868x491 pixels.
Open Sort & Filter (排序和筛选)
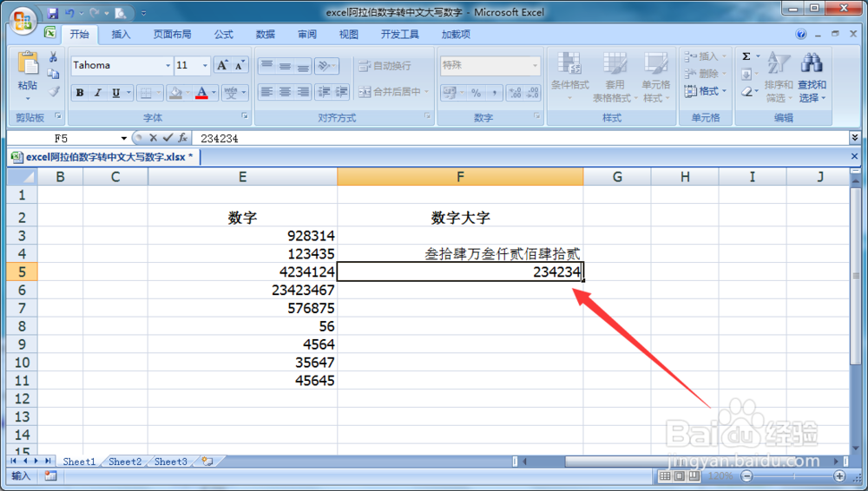click(779, 76)
